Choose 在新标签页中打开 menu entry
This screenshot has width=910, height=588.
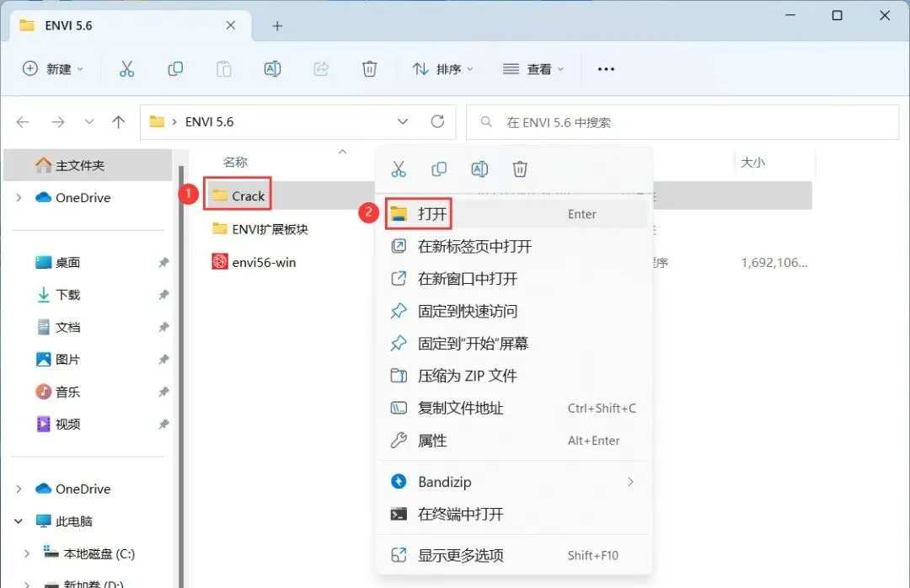(x=513, y=247)
